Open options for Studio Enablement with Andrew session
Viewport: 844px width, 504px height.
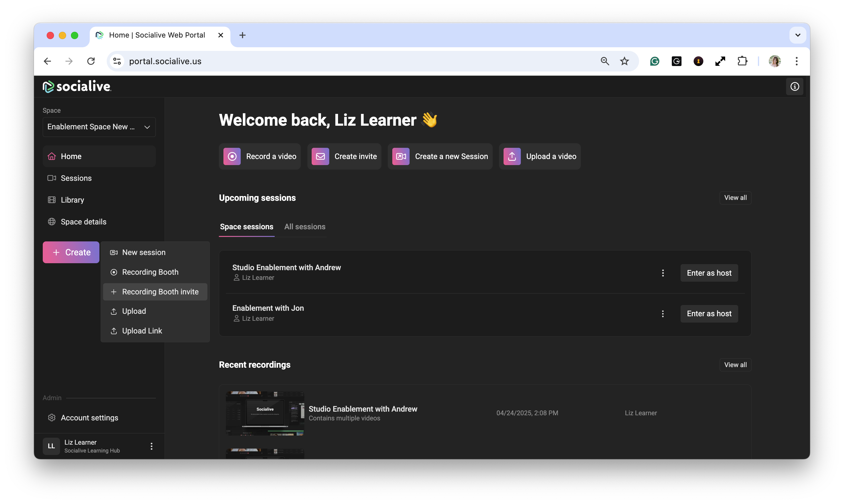662,273
